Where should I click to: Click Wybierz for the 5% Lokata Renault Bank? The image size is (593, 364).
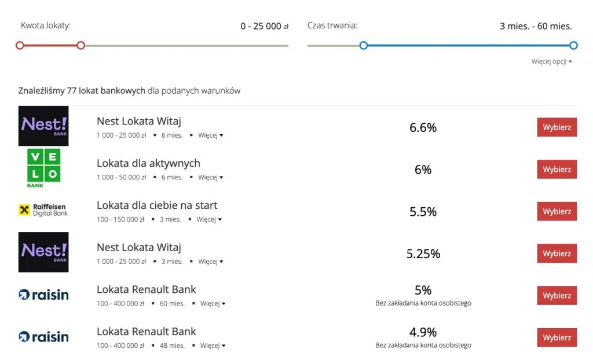557,295
